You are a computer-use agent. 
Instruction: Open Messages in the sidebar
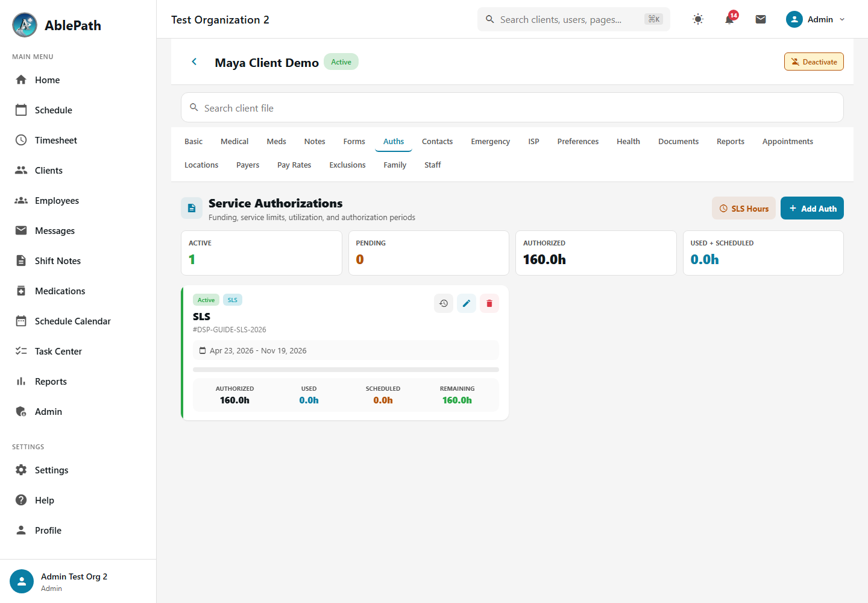(78, 231)
